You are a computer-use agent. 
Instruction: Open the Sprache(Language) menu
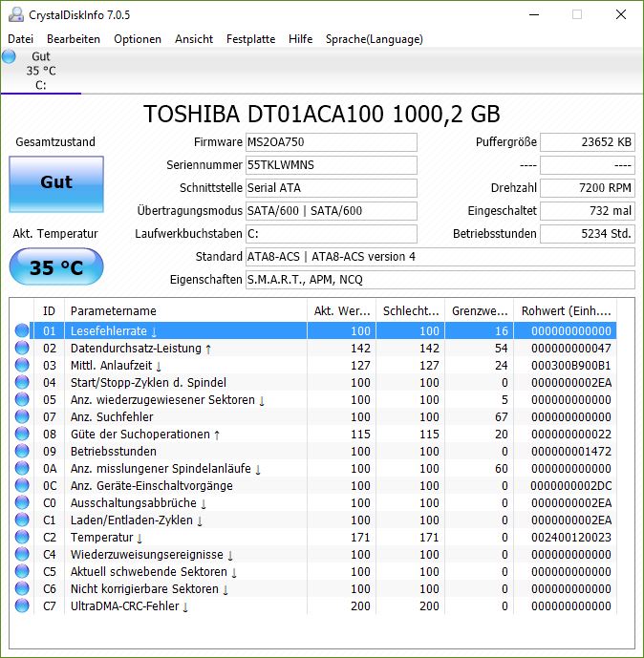pos(374,39)
